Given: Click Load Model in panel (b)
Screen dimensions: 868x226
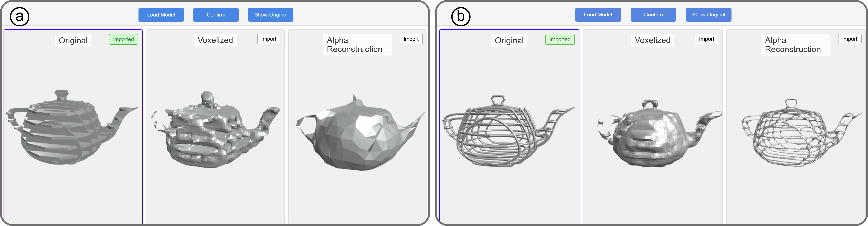Looking at the screenshot, I should coord(598,15).
